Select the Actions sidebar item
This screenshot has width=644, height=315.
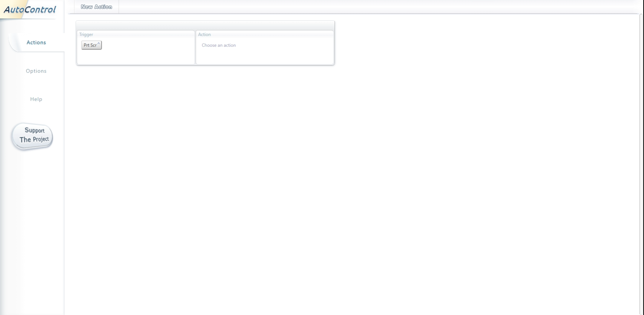pos(36,42)
